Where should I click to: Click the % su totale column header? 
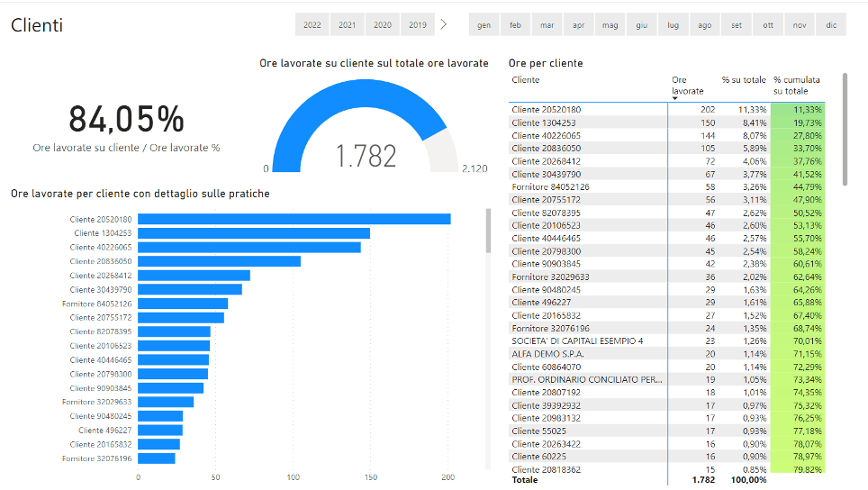(x=744, y=79)
